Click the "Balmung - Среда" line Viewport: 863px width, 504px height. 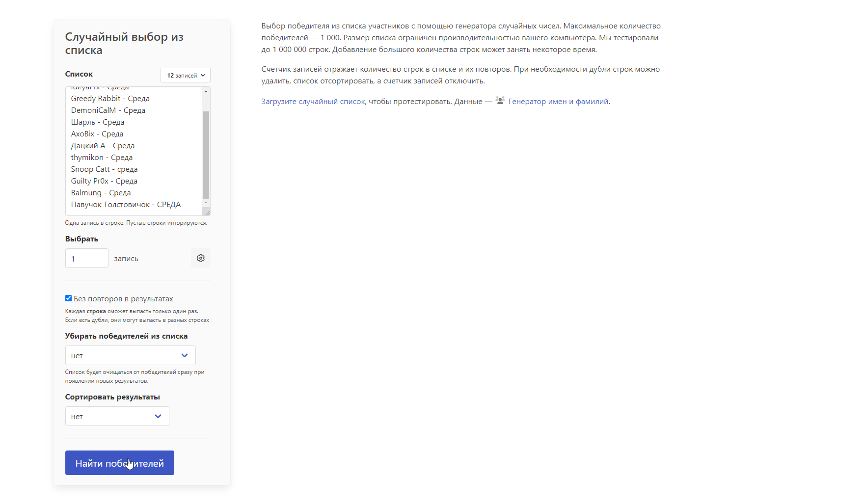tap(101, 193)
